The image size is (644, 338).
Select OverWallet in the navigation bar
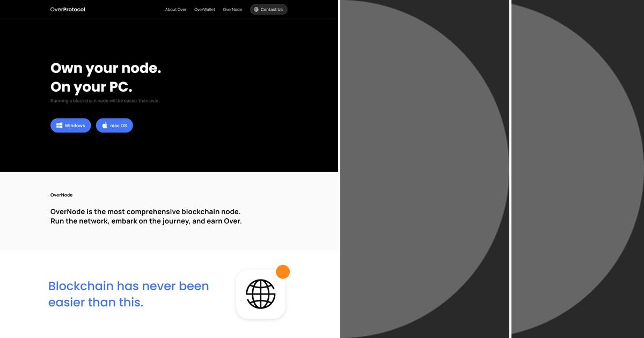(204, 9)
